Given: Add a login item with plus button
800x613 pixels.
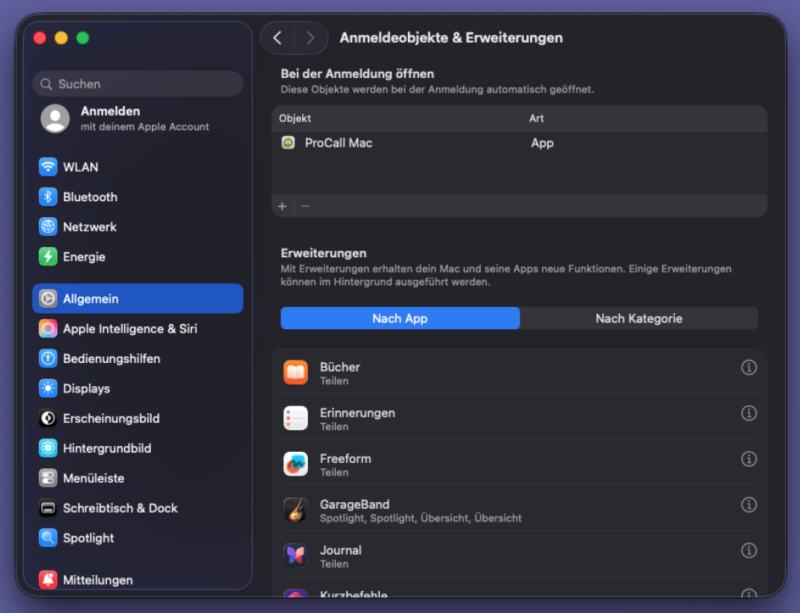Looking at the screenshot, I should [282, 206].
